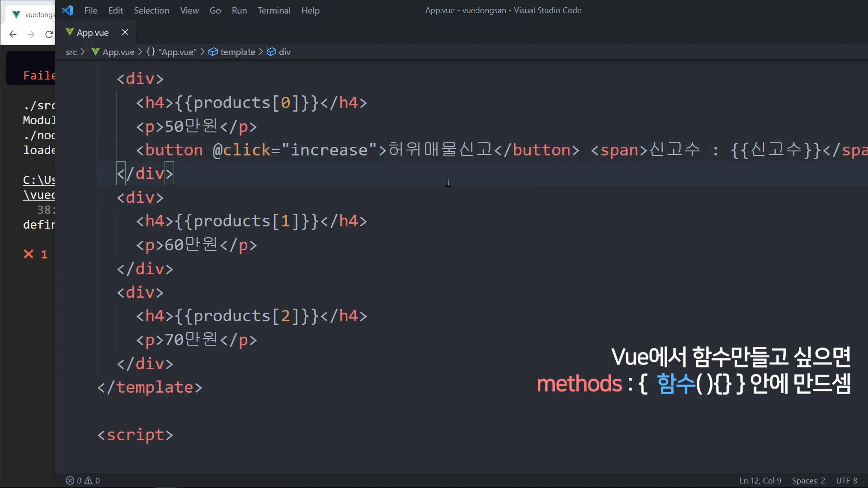Open the File menu
This screenshot has width=868, height=488.
91,10
